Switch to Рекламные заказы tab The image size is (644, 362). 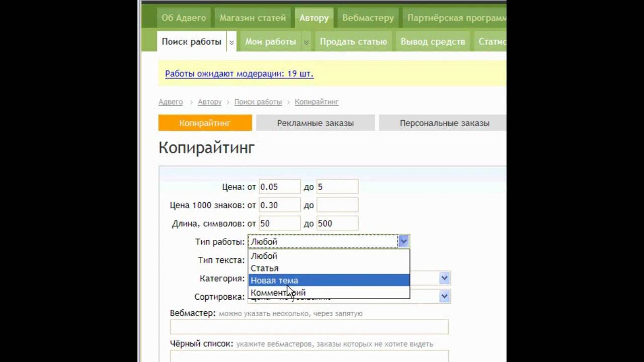tap(315, 123)
